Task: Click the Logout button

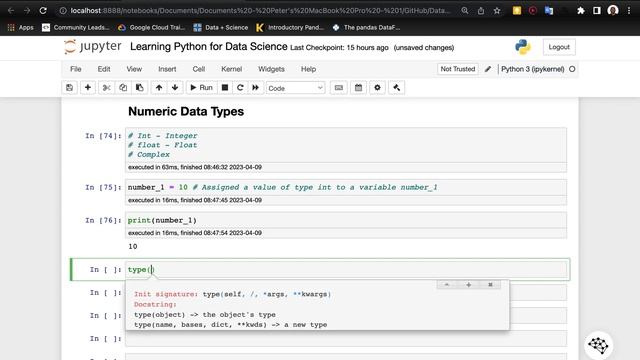Action: 559,47
